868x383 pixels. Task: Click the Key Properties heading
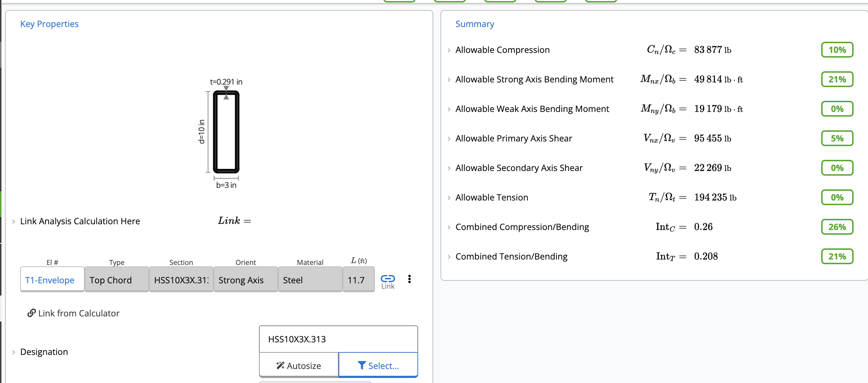pyautogui.click(x=49, y=24)
